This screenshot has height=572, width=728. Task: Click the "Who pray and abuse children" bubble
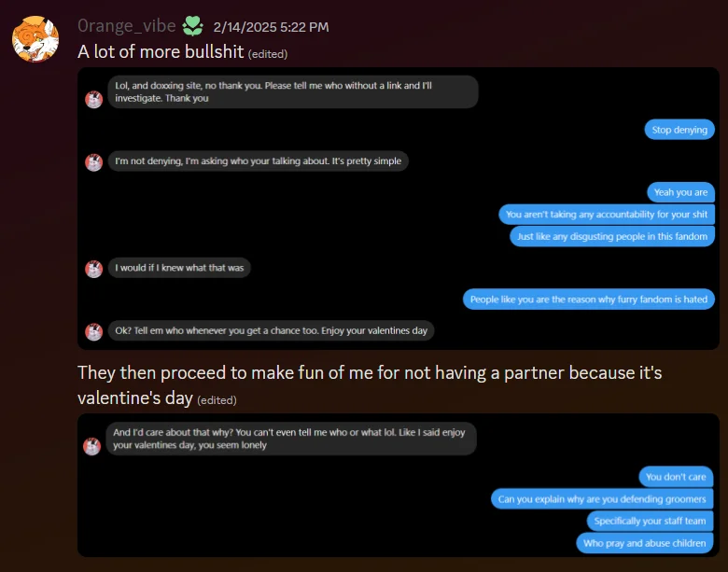point(645,542)
